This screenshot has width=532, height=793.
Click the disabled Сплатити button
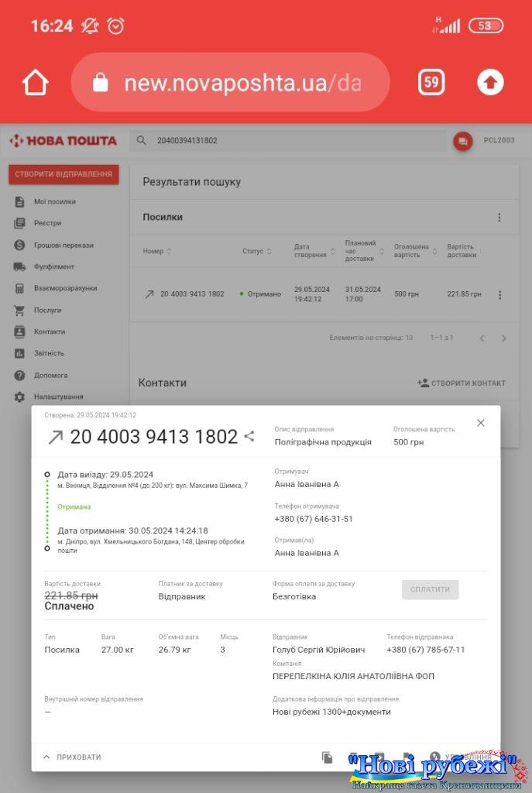(x=431, y=589)
